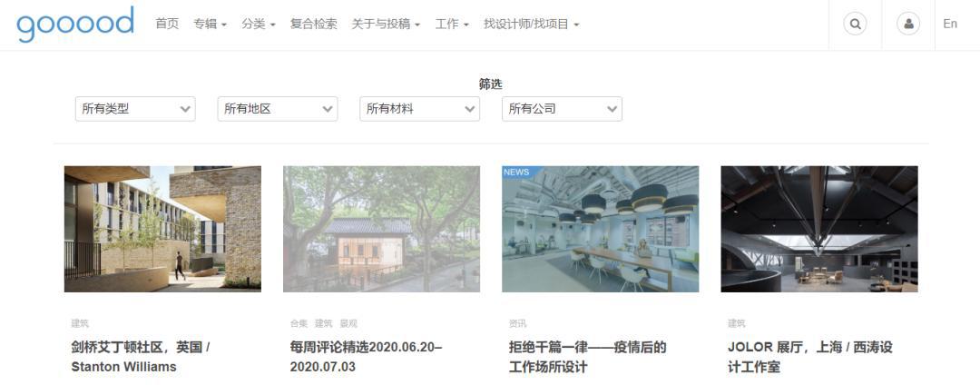Open the user account icon

point(908,25)
